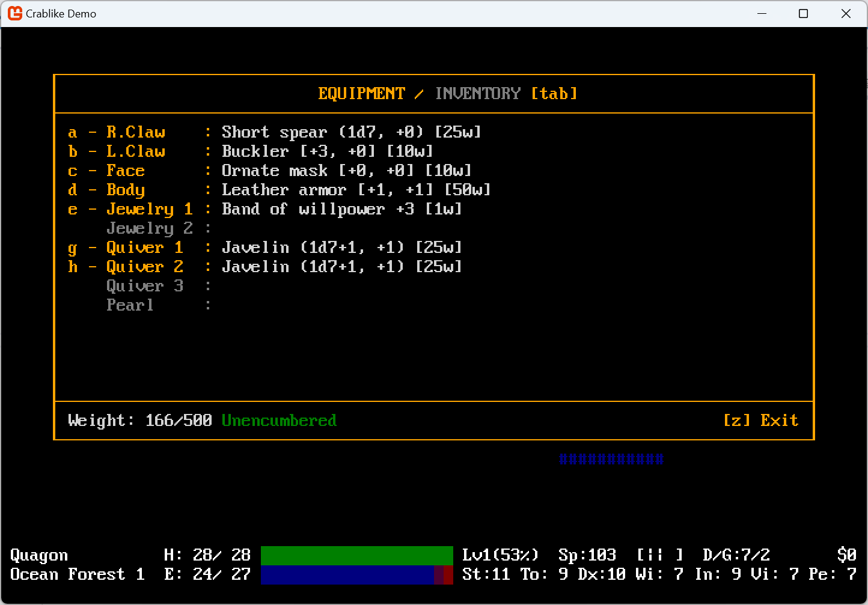
Task: Expand slot letter e for Jewelry 1
Action: tap(72, 208)
